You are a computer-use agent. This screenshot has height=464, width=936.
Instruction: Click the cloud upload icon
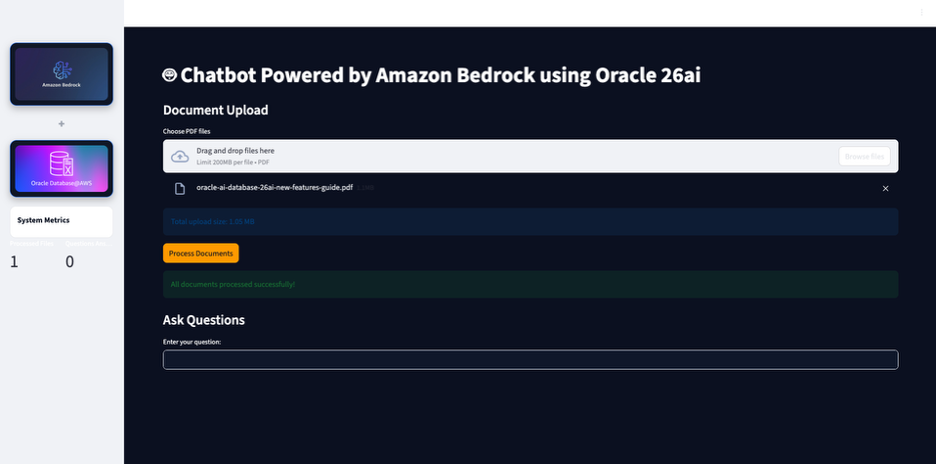[180, 156]
